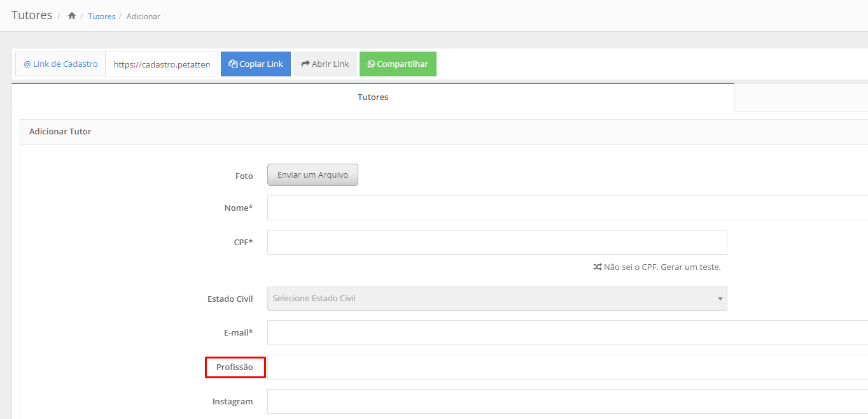The height and width of the screenshot is (419, 868).
Task: Click the copy icon on Copiar Link
Action: pyautogui.click(x=233, y=64)
